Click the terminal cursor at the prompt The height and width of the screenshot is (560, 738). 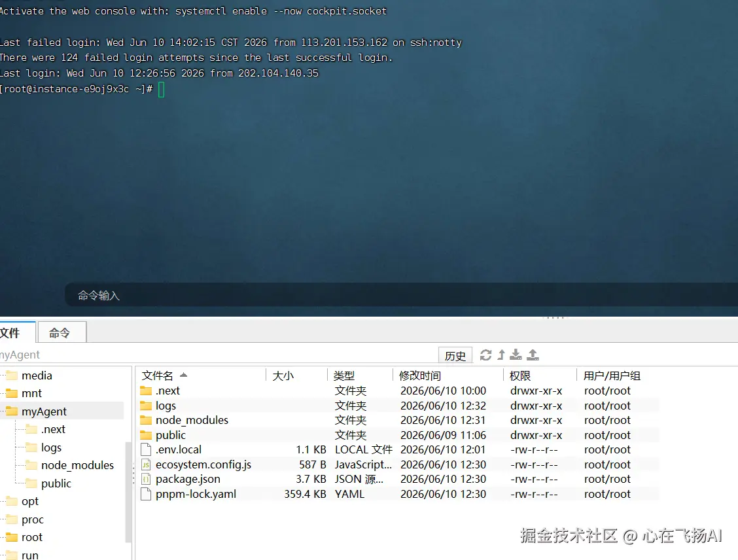[x=162, y=90]
